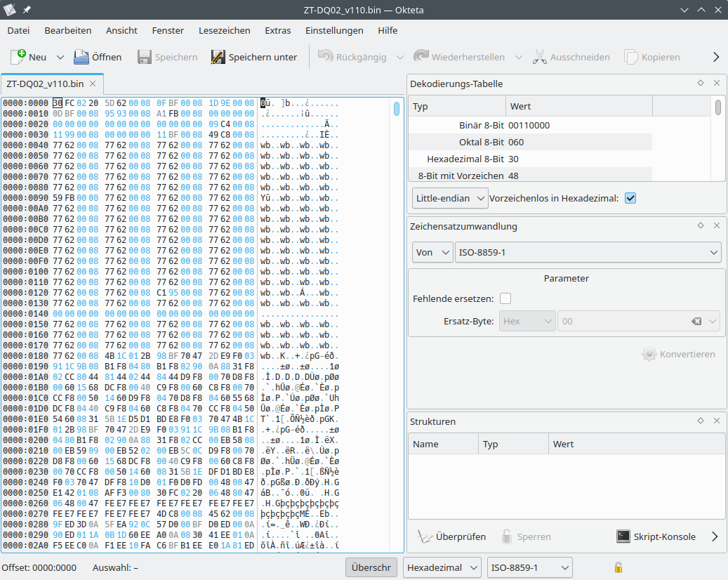Click the Speichern unter toolbar icon

(x=218, y=57)
